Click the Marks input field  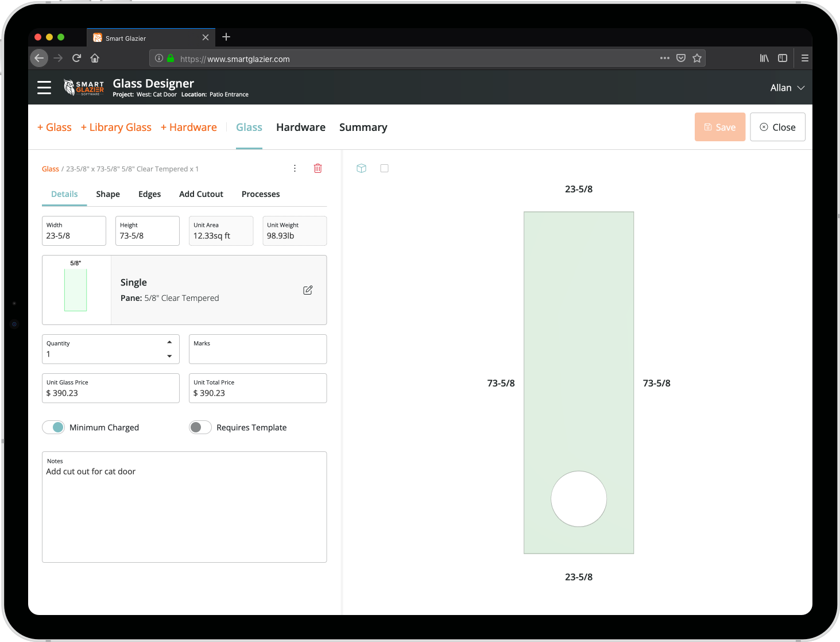pyautogui.click(x=258, y=349)
